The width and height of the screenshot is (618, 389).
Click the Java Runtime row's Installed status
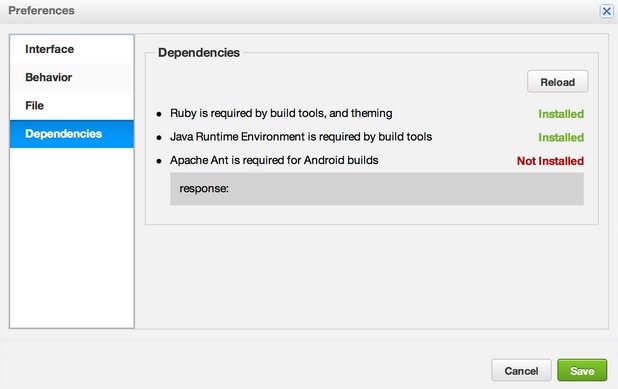(561, 138)
